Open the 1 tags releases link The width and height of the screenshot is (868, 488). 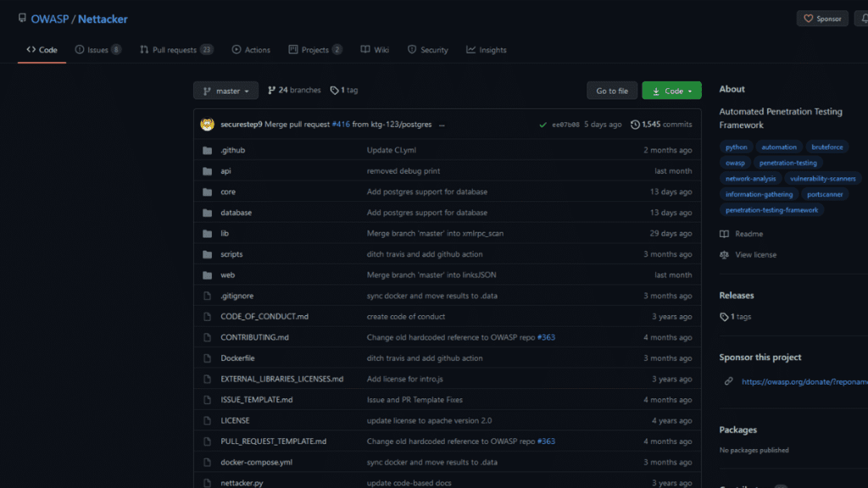735,317
